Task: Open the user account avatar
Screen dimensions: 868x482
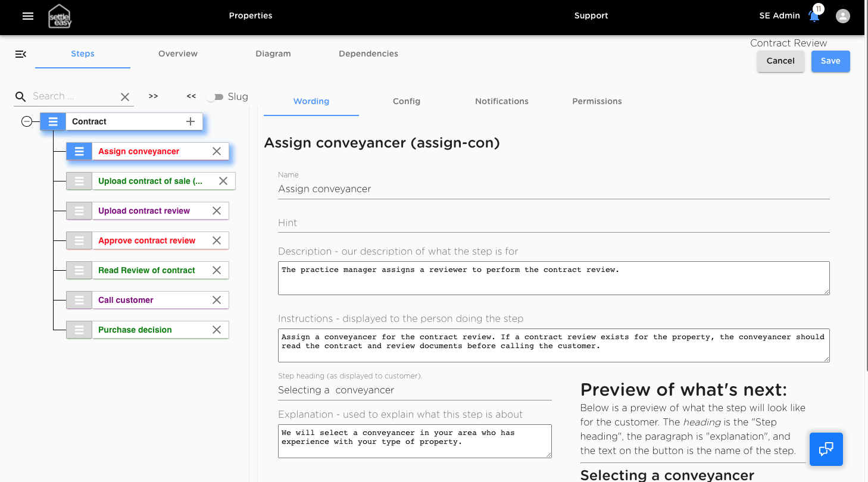Action: coord(843,16)
